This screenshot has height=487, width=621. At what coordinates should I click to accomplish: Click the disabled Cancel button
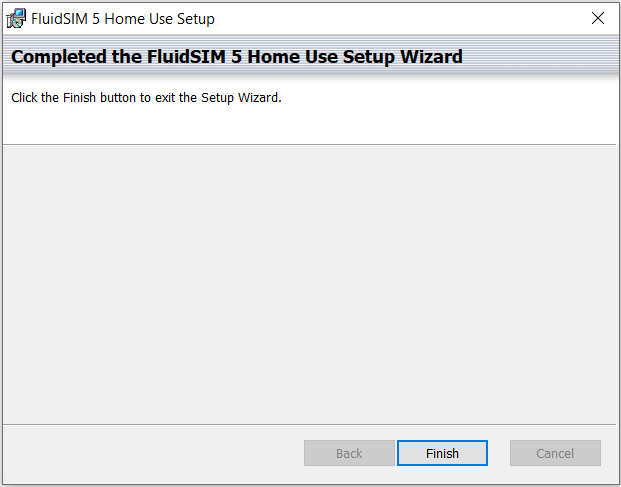tap(555, 453)
